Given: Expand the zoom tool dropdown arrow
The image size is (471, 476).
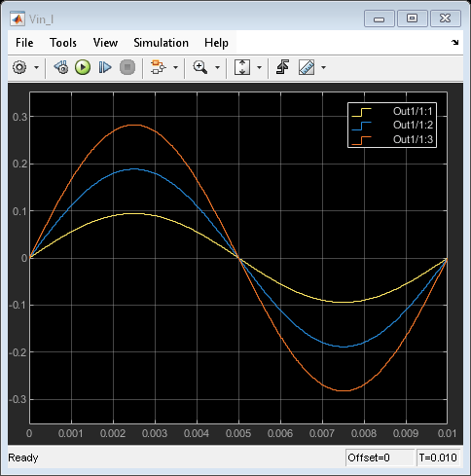Looking at the screenshot, I should pos(217,68).
